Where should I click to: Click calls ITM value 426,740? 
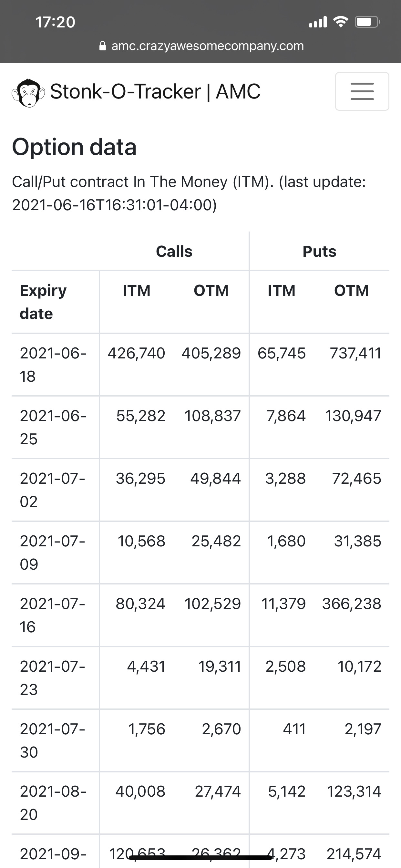point(137,353)
